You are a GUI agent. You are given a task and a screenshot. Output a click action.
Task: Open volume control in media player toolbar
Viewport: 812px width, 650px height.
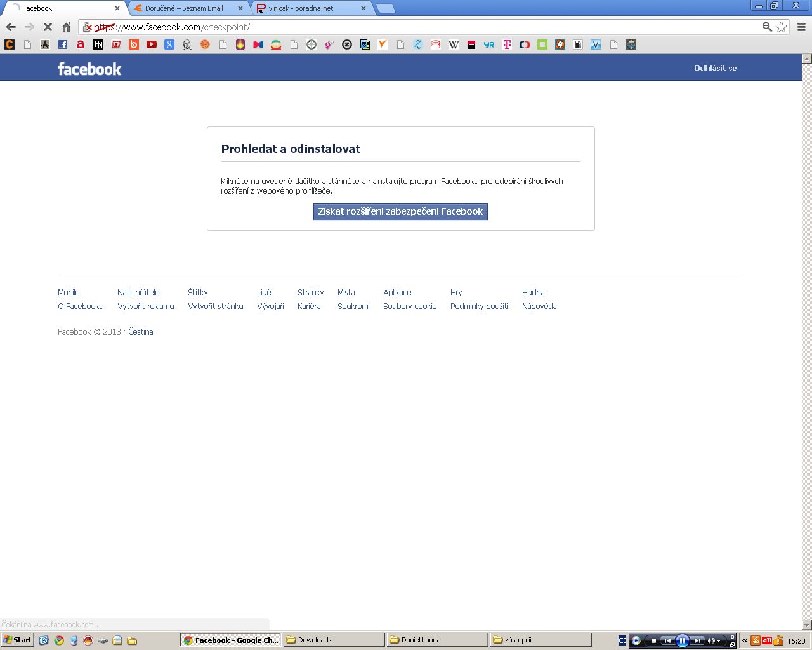714,640
